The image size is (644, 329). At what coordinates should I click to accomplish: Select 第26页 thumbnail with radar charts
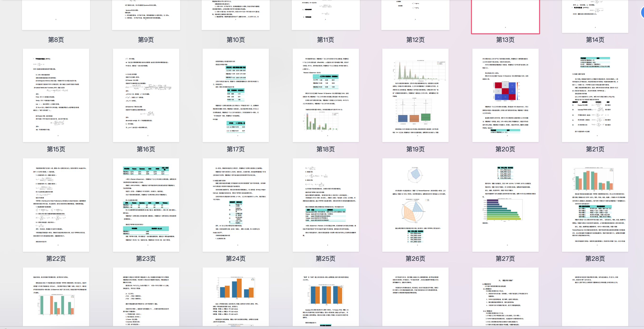(x=415, y=205)
